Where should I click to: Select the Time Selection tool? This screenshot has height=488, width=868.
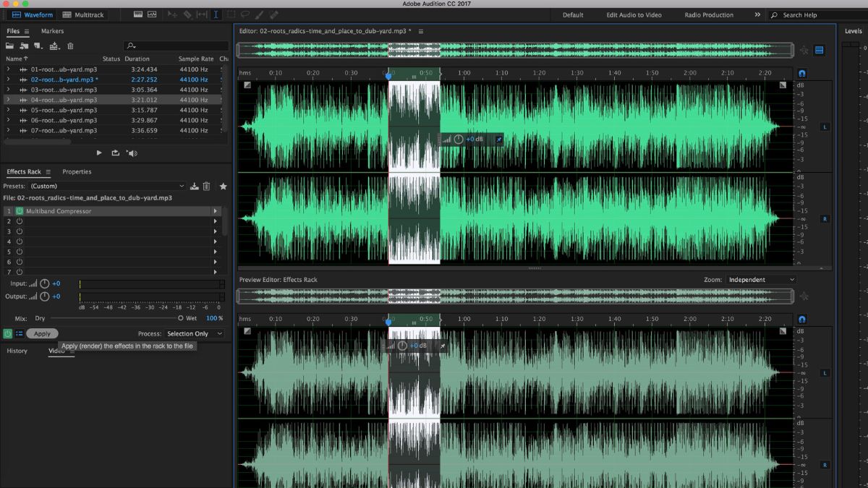click(x=216, y=14)
